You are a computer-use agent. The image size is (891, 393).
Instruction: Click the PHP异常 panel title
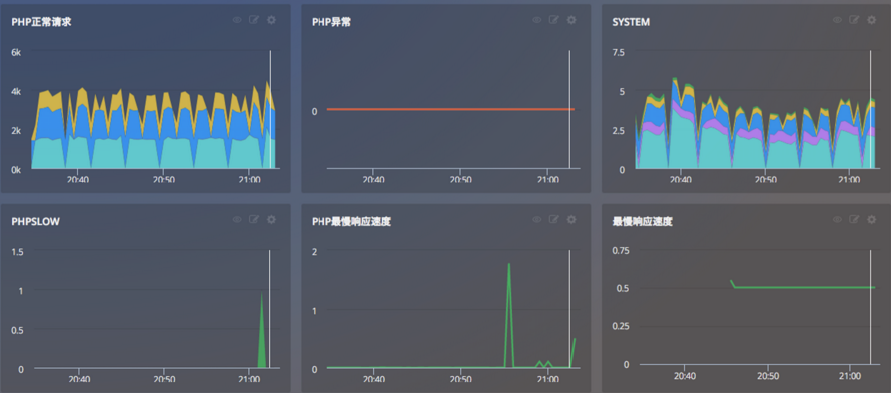(331, 22)
